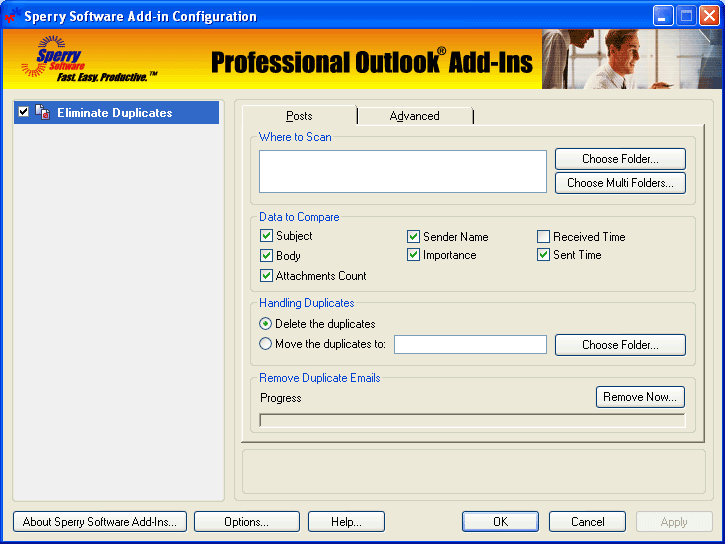
Task: Uncheck the Sent Time checkbox
Action: (x=543, y=255)
